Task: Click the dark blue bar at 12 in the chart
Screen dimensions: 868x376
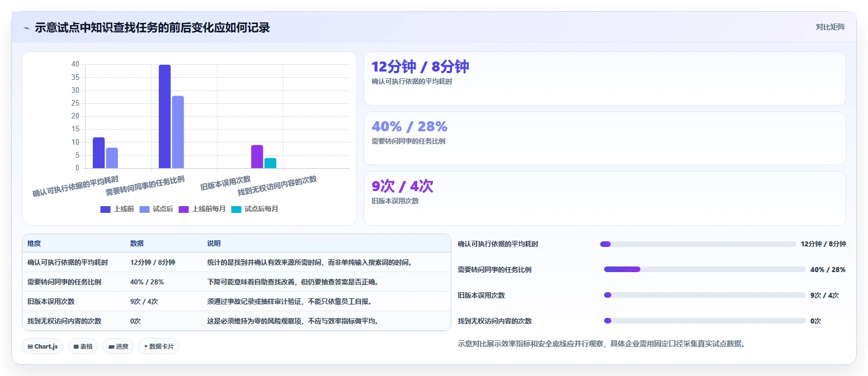Action: (98, 153)
